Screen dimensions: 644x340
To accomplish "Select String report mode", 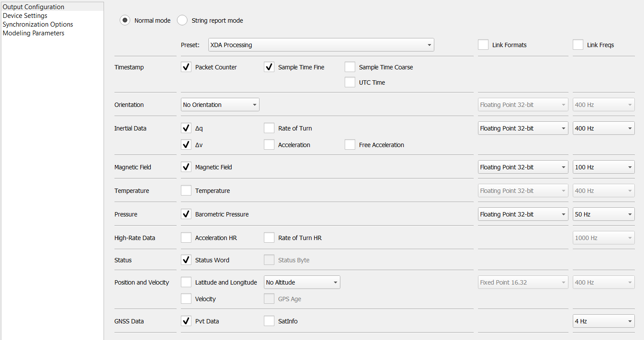I will (182, 20).
